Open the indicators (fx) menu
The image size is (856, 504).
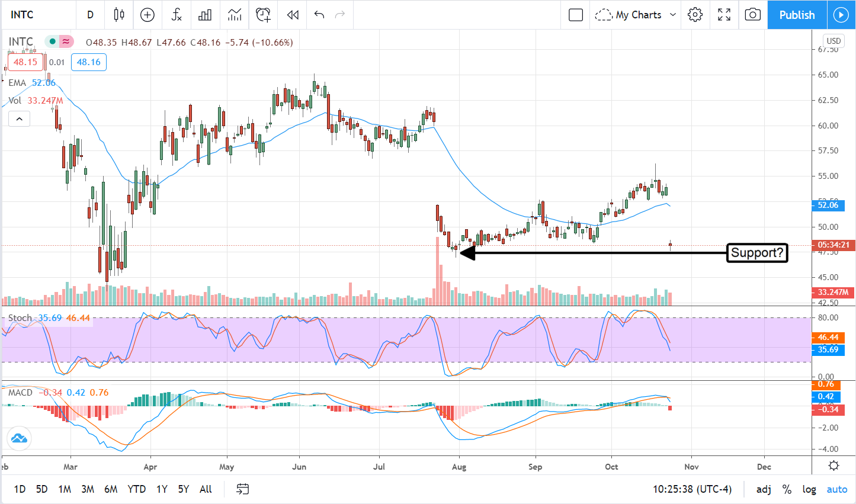(177, 15)
